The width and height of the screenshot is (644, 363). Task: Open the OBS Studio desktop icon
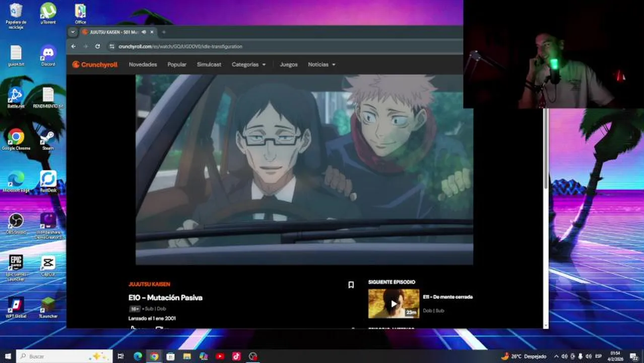point(16,224)
